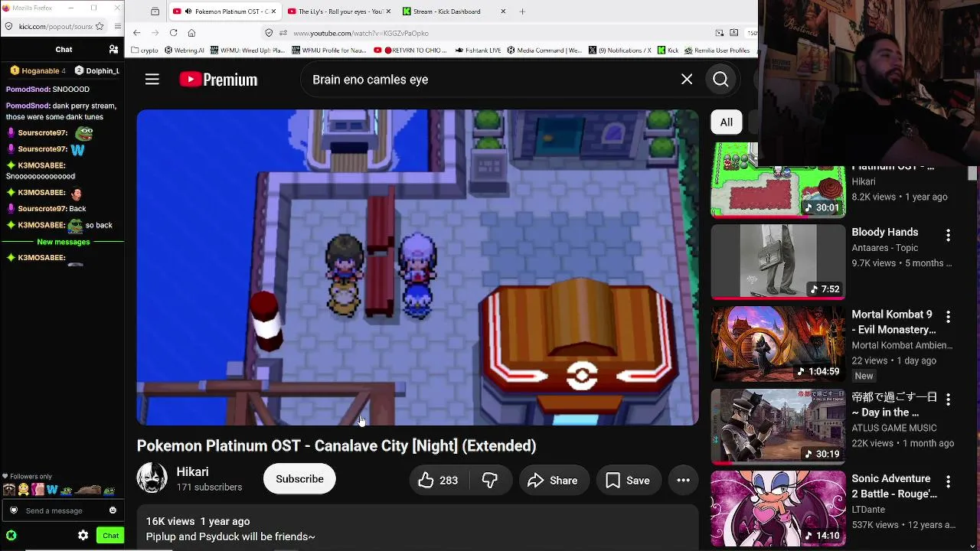Subscribe to the Hikari channel
Viewport: 980px width, 551px height.
[299, 479]
